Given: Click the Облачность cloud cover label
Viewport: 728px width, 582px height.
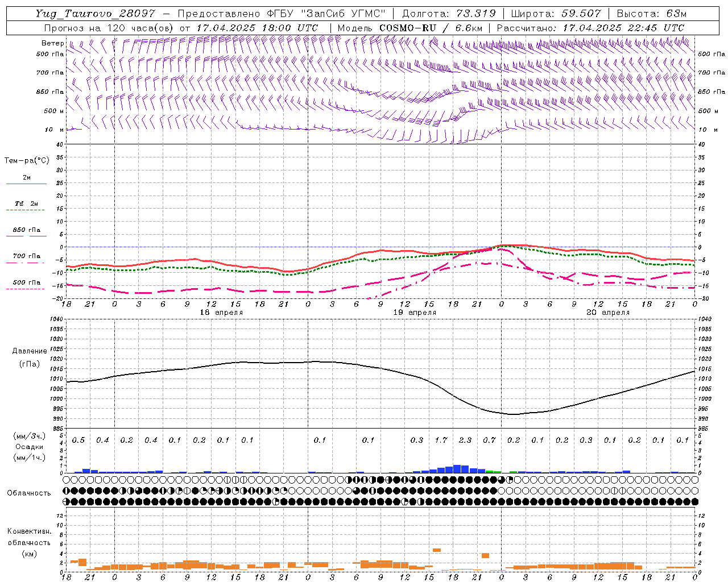Looking at the screenshot, I should pos(29,493).
